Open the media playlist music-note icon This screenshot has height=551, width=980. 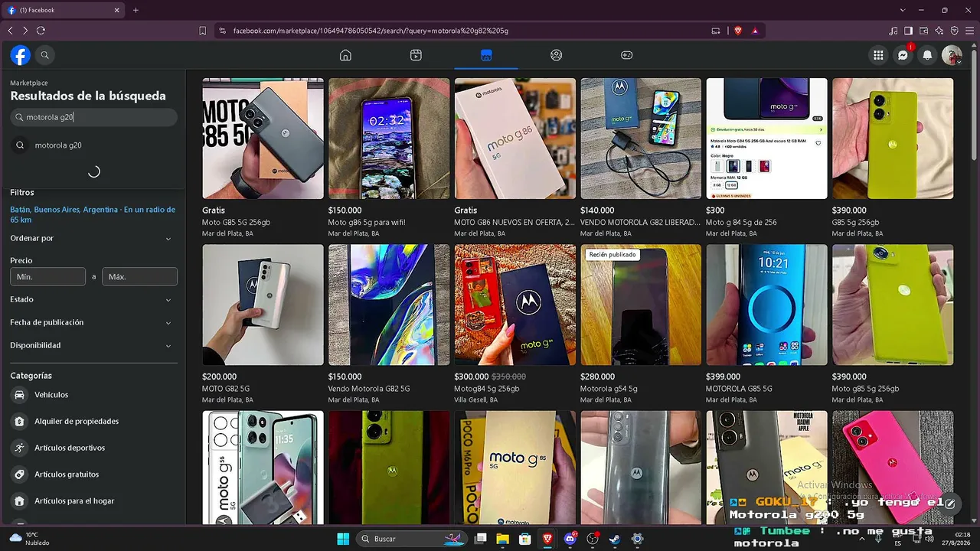click(893, 31)
